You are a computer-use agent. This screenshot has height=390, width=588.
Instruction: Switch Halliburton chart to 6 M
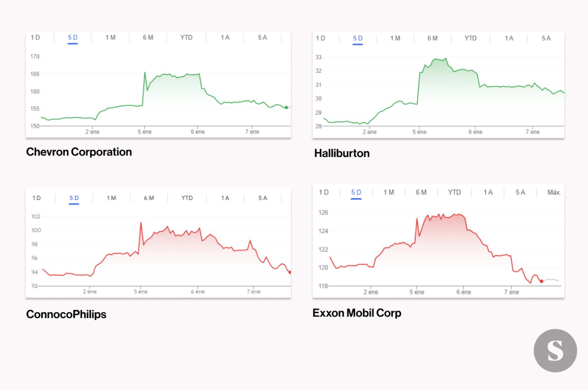point(432,38)
